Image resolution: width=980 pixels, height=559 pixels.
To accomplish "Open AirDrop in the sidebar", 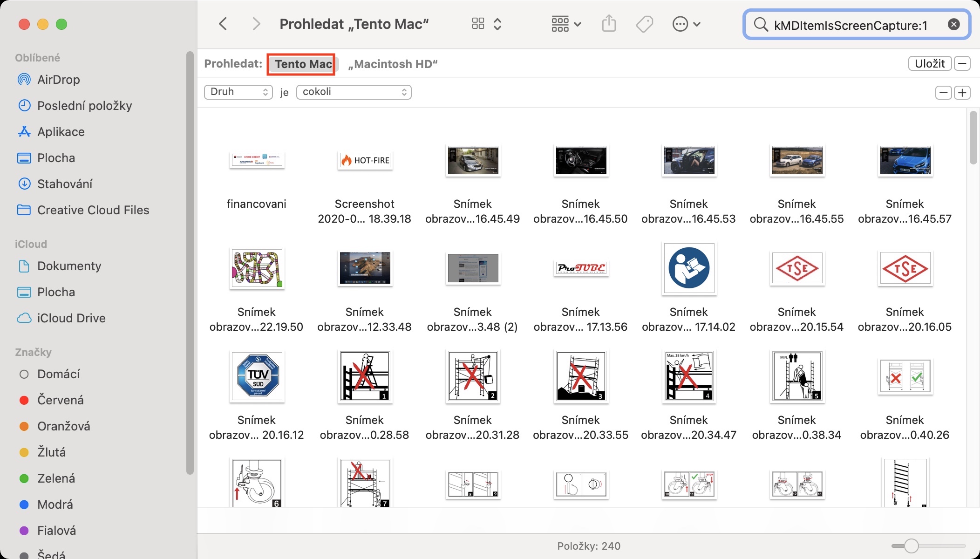I will click(58, 80).
